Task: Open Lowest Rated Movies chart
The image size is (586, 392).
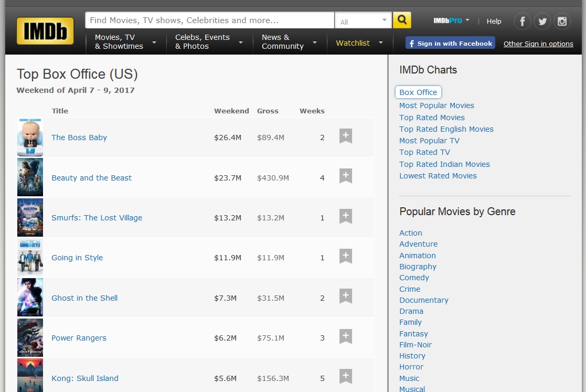Action: click(x=438, y=176)
